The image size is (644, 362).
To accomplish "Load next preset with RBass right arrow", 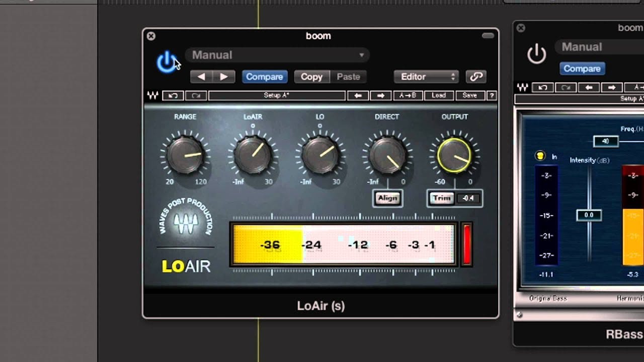I will pyautogui.click(x=612, y=87).
